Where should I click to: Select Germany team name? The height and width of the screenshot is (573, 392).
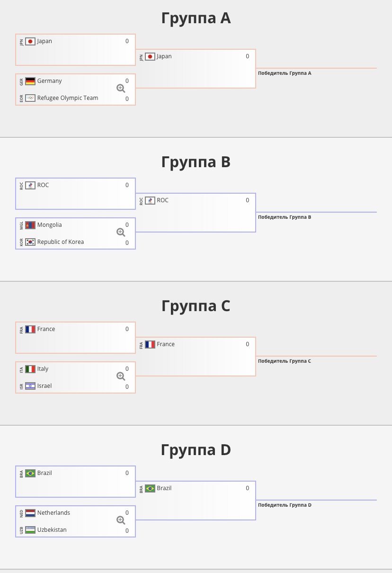click(x=50, y=81)
